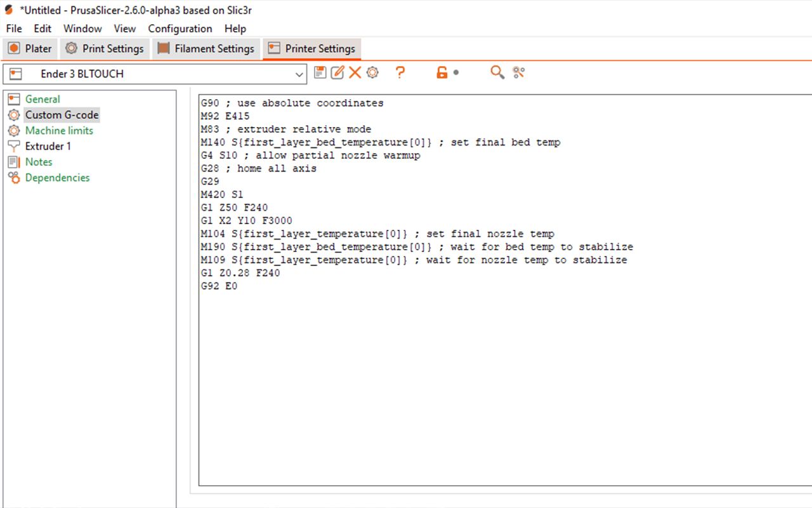Click the 'G29' line in start G-code
This screenshot has height=508, width=812.
pos(210,182)
